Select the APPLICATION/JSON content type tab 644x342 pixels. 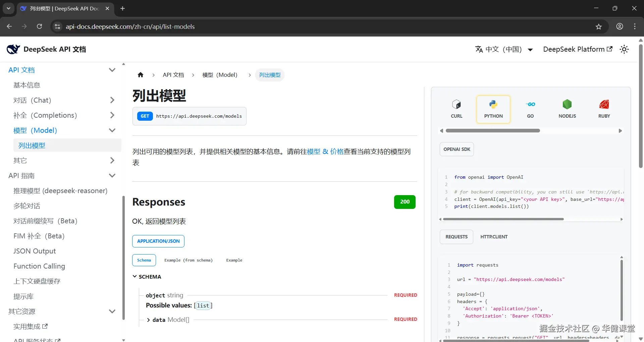click(x=158, y=241)
